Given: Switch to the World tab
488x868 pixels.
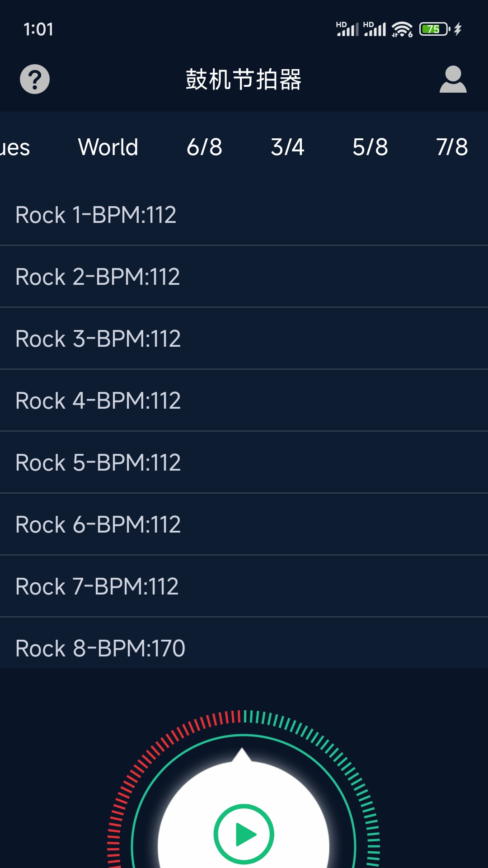Looking at the screenshot, I should point(108,147).
